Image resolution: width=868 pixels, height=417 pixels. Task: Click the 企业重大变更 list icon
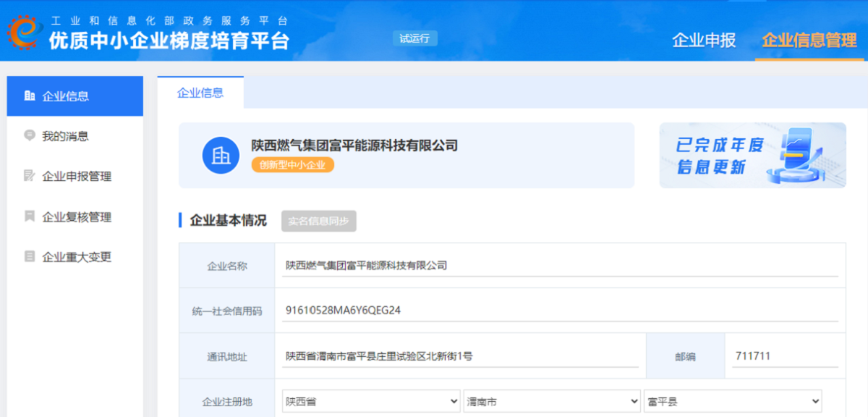click(x=30, y=256)
